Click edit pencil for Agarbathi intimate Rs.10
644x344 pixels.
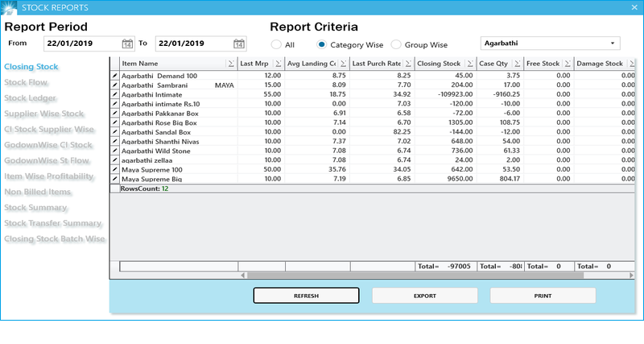tap(115, 104)
